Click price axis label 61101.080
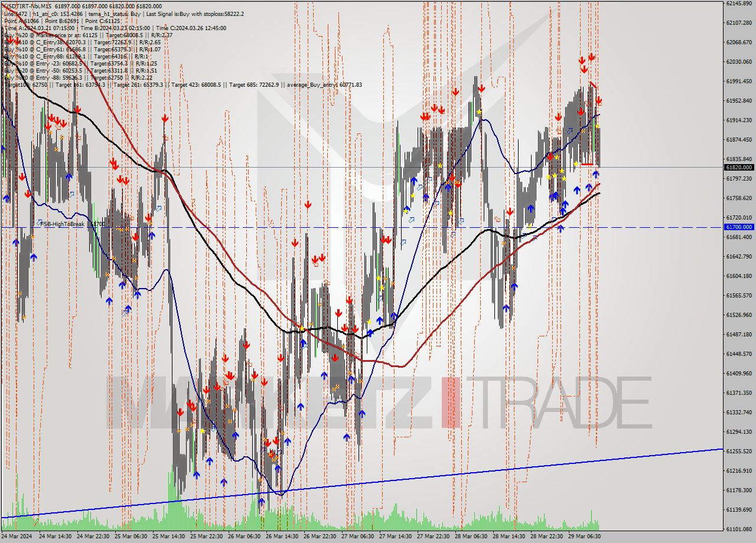 [740, 529]
